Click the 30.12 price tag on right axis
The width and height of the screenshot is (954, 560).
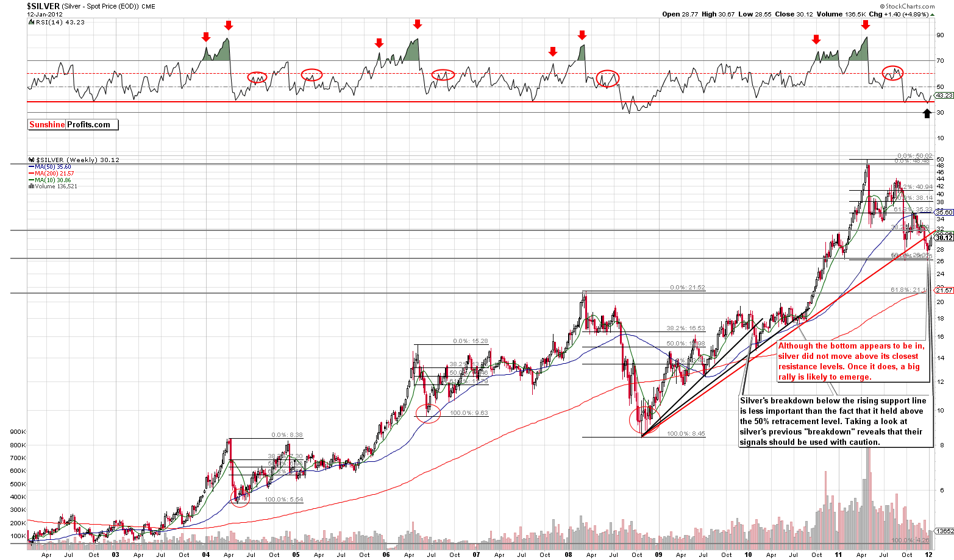click(944, 238)
